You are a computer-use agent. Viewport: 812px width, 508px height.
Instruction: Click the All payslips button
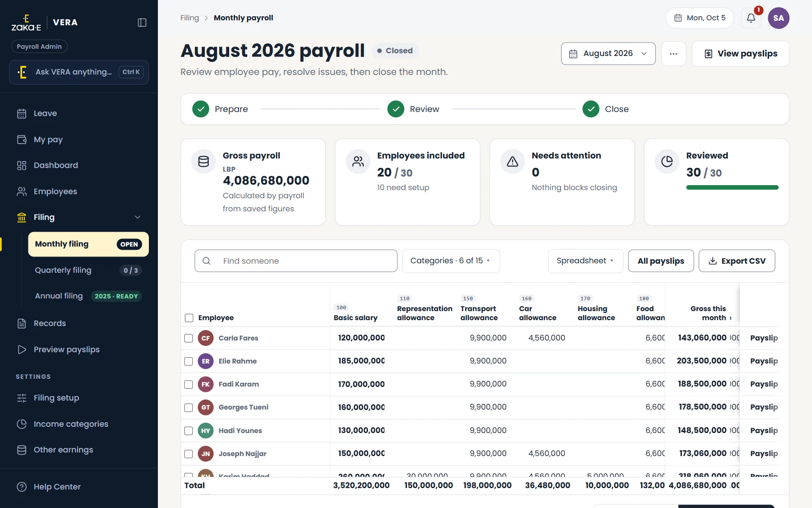(x=661, y=261)
